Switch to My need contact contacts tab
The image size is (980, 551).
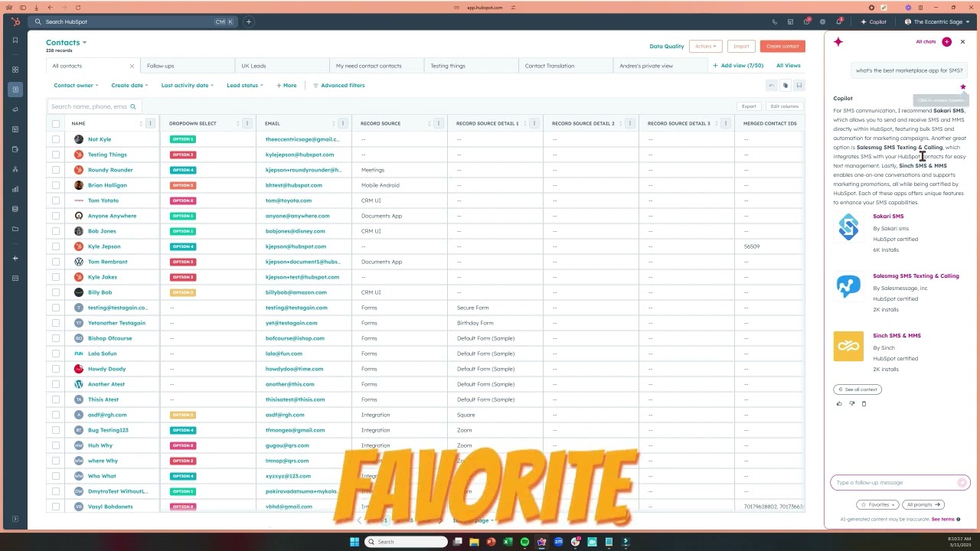(376, 66)
